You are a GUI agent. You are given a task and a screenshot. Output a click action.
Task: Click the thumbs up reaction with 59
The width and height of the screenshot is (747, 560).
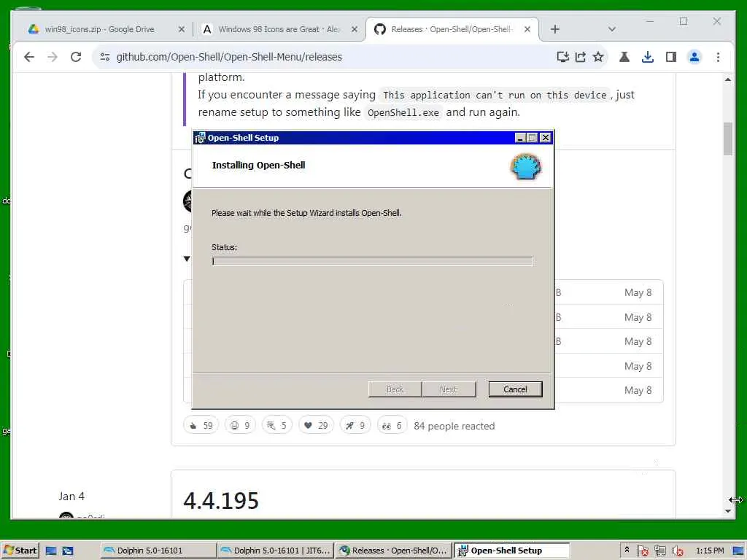pos(201,425)
